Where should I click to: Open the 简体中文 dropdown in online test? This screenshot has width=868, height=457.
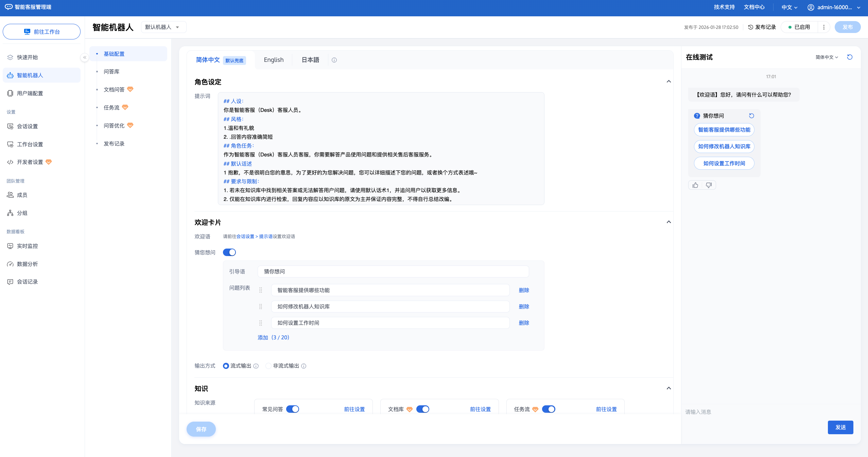click(827, 57)
